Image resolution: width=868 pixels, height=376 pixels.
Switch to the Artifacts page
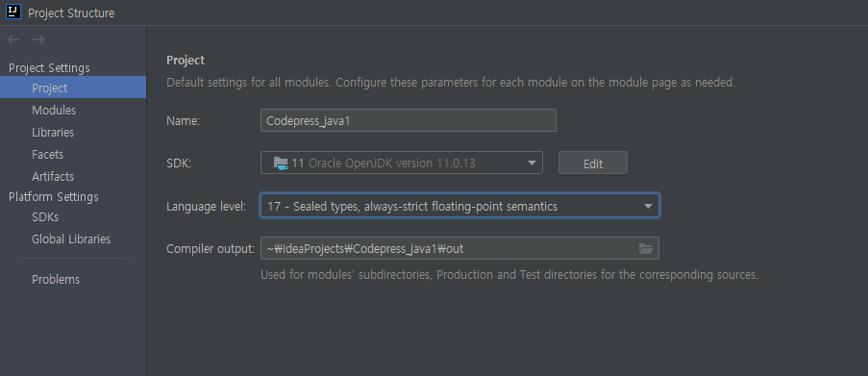pyautogui.click(x=53, y=177)
